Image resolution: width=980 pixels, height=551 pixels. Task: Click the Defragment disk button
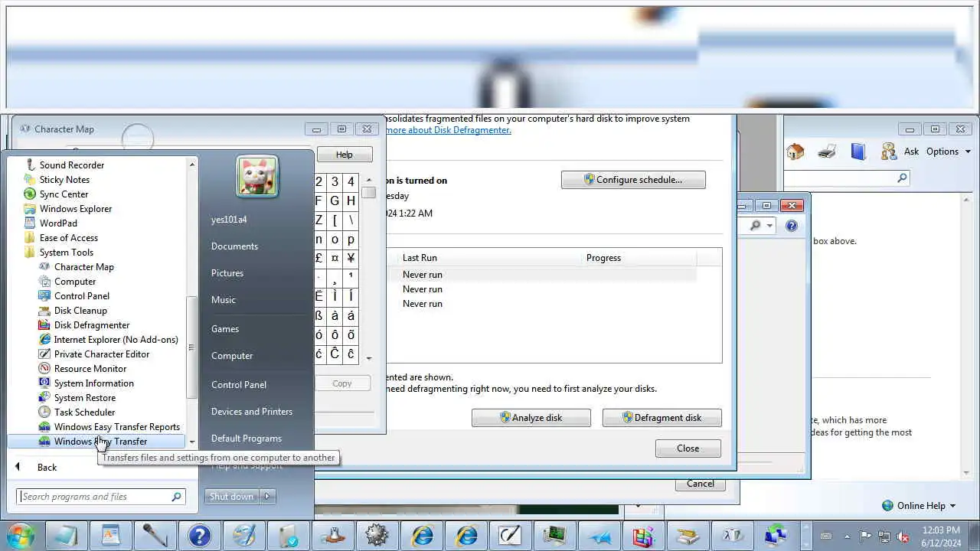tap(662, 418)
